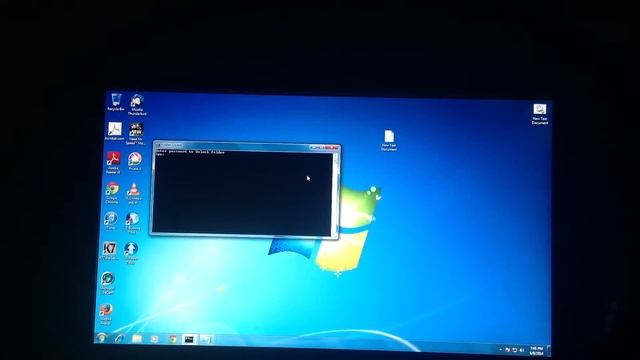The width and height of the screenshot is (640, 360).
Task: Open the Google Chrome desktop shortcut
Action: [112, 193]
